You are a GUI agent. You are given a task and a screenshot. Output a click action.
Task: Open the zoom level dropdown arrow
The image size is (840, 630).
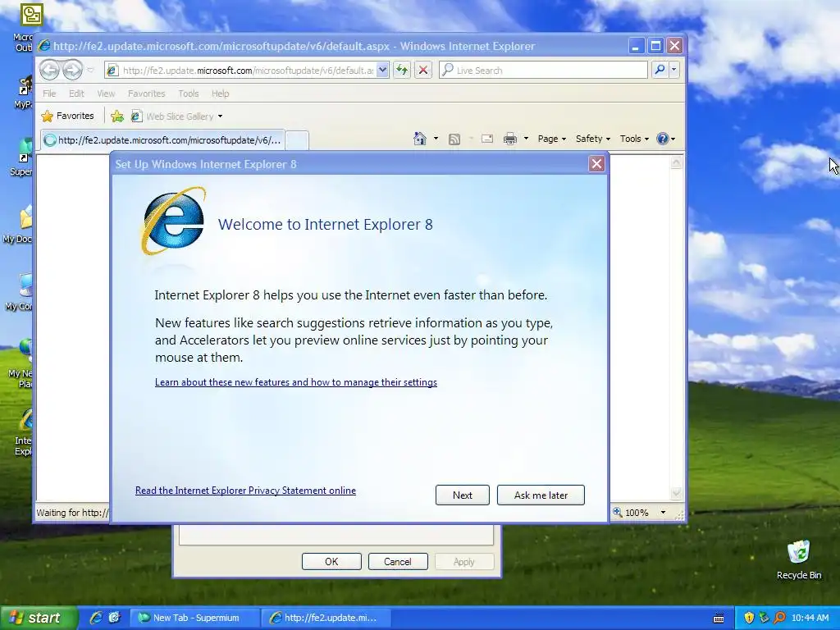pos(663,513)
